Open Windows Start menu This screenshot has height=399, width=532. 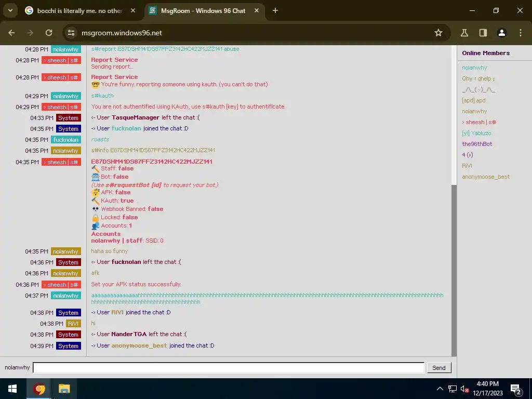coord(13,389)
